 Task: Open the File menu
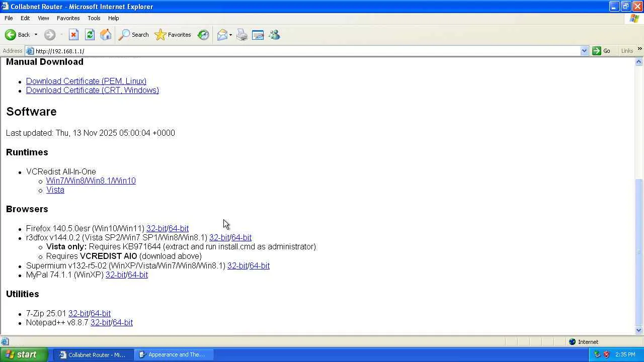pyautogui.click(x=9, y=18)
